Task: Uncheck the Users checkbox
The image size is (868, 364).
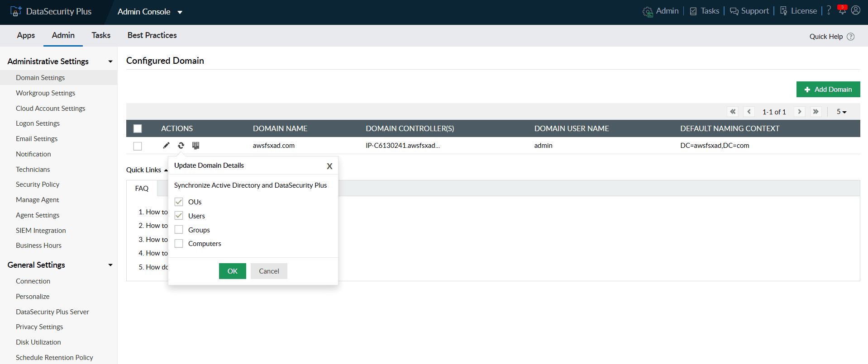Action: pos(179,216)
